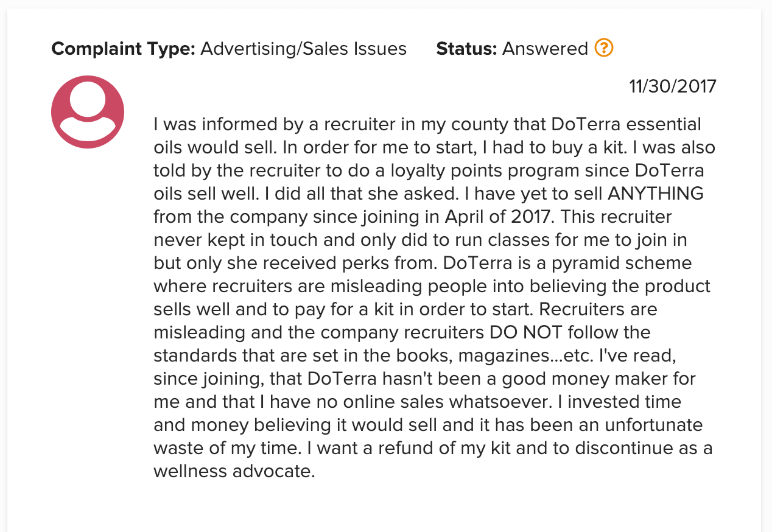Click the 11/30/2017 complaint date
Image resolution: width=772 pixels, height=532 pixels.
pos(673,86)
